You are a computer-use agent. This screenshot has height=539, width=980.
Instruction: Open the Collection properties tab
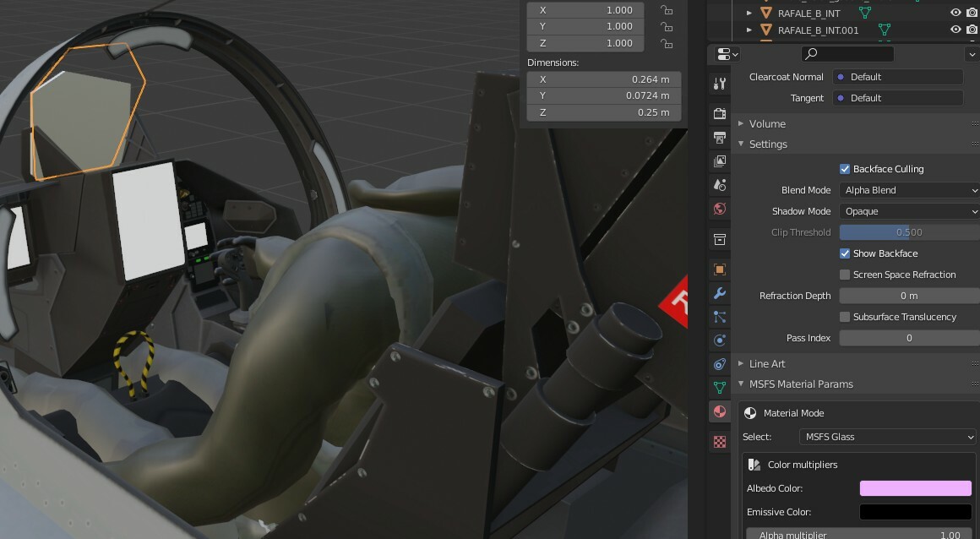coord(720,239)
